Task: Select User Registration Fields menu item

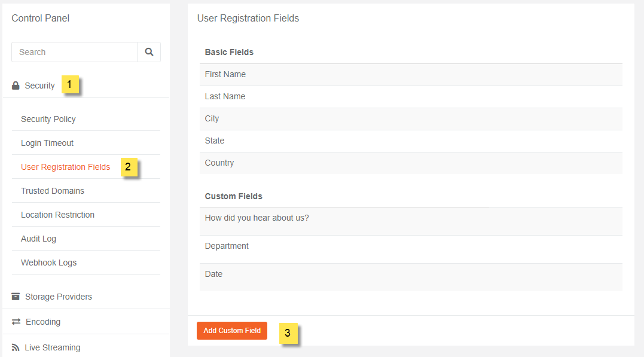Action: 66,167
